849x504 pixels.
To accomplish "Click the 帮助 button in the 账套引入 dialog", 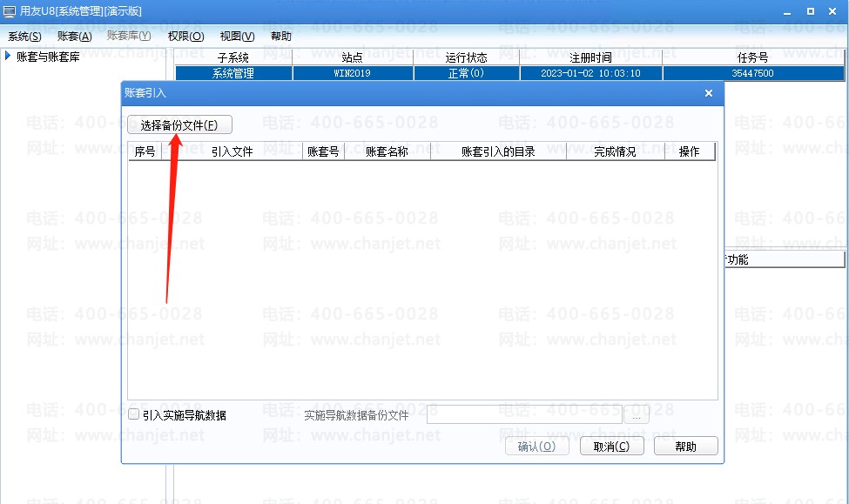I will [685, 447].
